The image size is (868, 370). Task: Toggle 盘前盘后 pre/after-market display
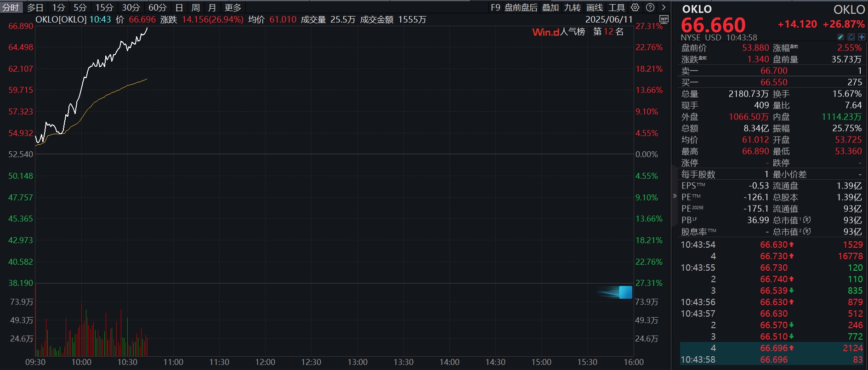pyautogui.click(x=521, y=7)
